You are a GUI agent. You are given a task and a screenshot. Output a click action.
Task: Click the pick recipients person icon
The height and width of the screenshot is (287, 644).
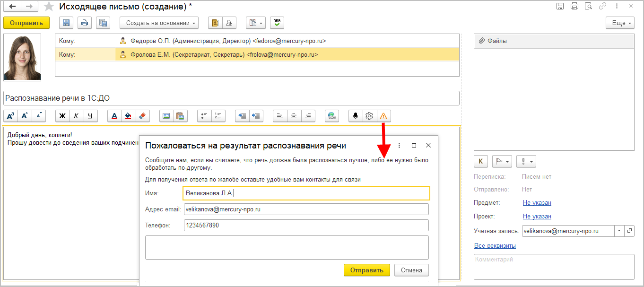pos(229,23)
